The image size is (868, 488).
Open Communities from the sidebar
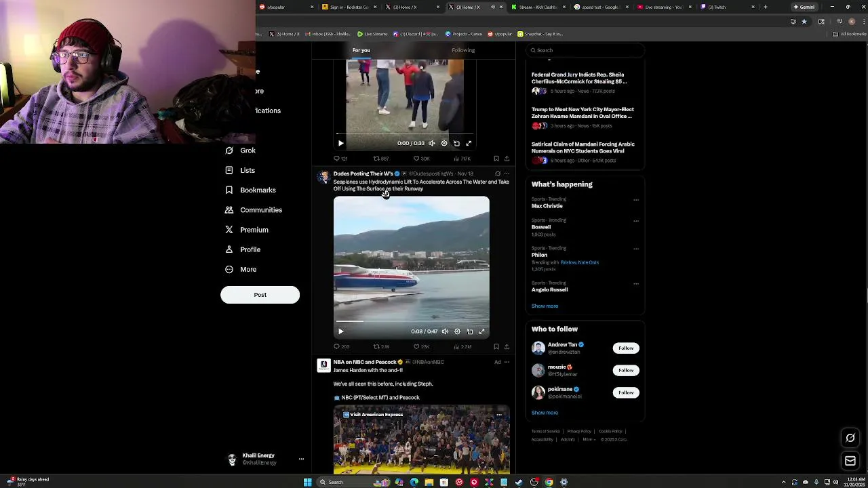coord(254,210)
